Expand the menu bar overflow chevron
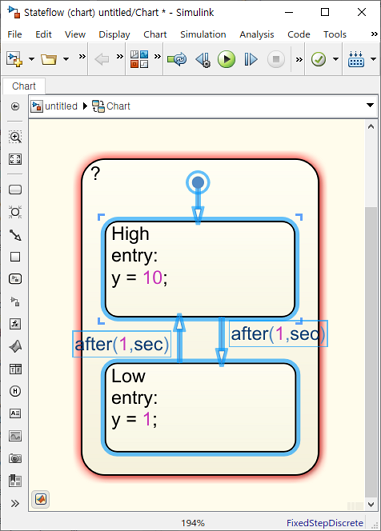381x531 pixels. tap(374, 34)
